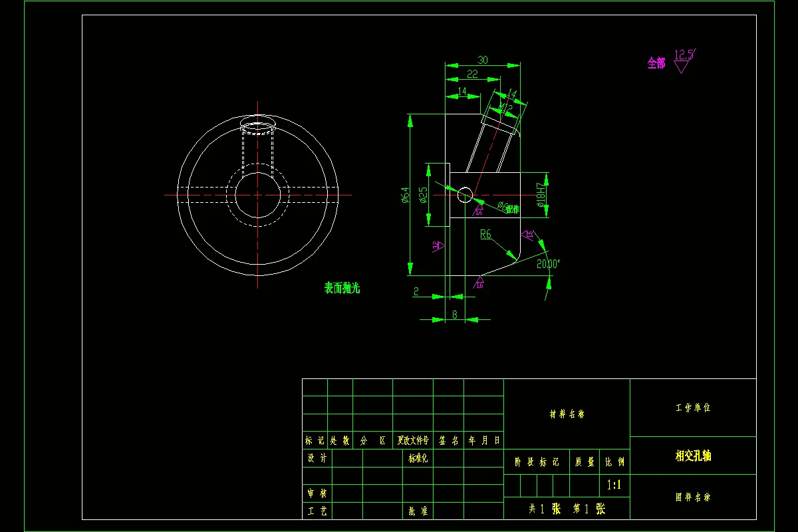Select the 12.5 surface roughness value
The image size is (798, 532).
point(684,55)
